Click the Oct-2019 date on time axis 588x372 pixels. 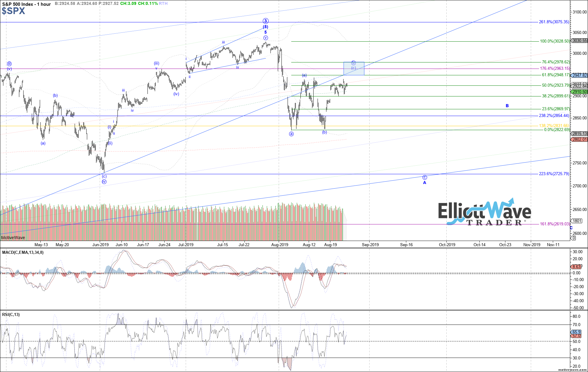coord(447,245)
